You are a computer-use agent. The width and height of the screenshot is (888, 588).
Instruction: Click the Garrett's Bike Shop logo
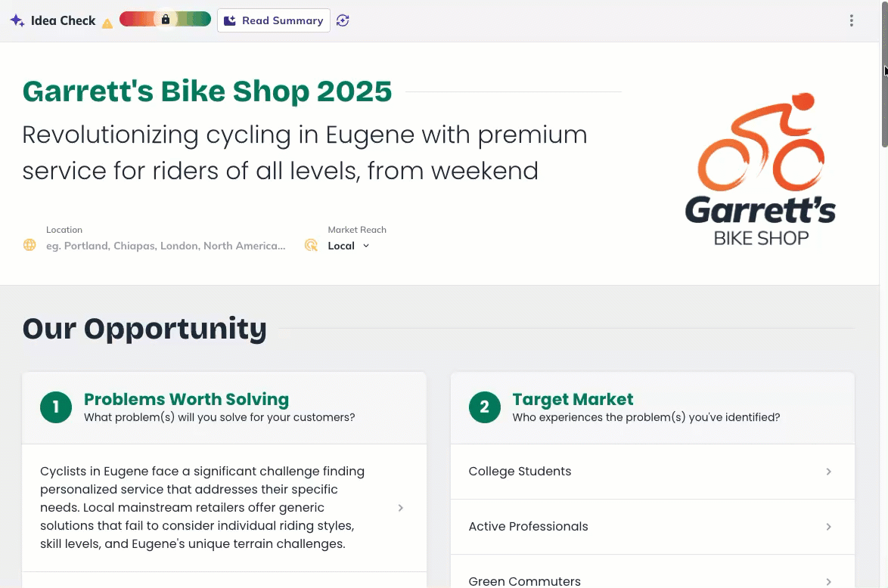[x=760, y=169]
